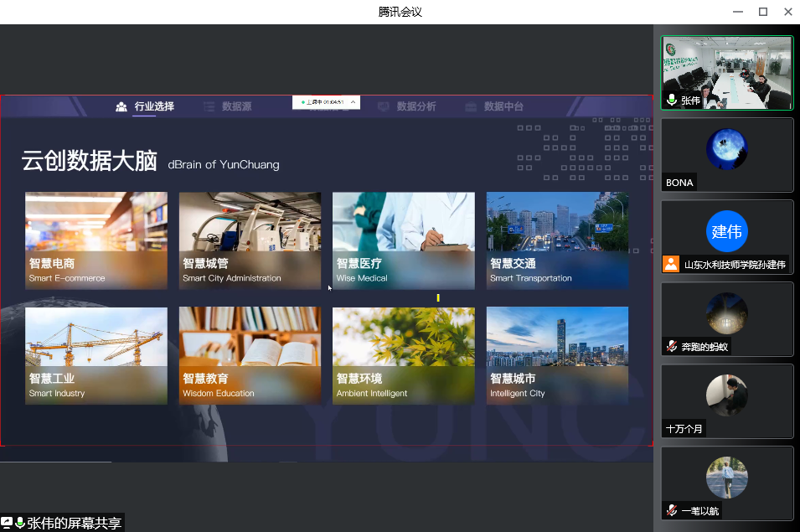Viewport: 800px width, 532px height.
Task: Open the 数据分析 tab
Action: point(415,106)
